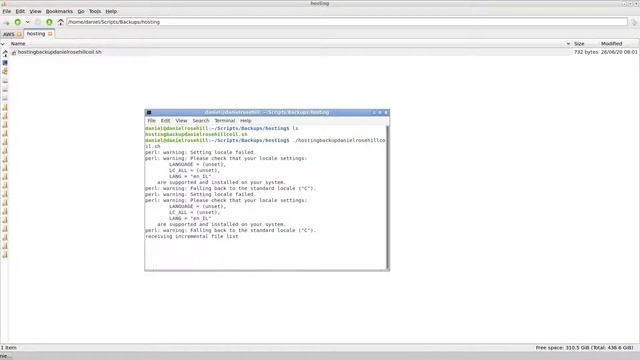Click the Home folder toolbar icon

(60, 22)
